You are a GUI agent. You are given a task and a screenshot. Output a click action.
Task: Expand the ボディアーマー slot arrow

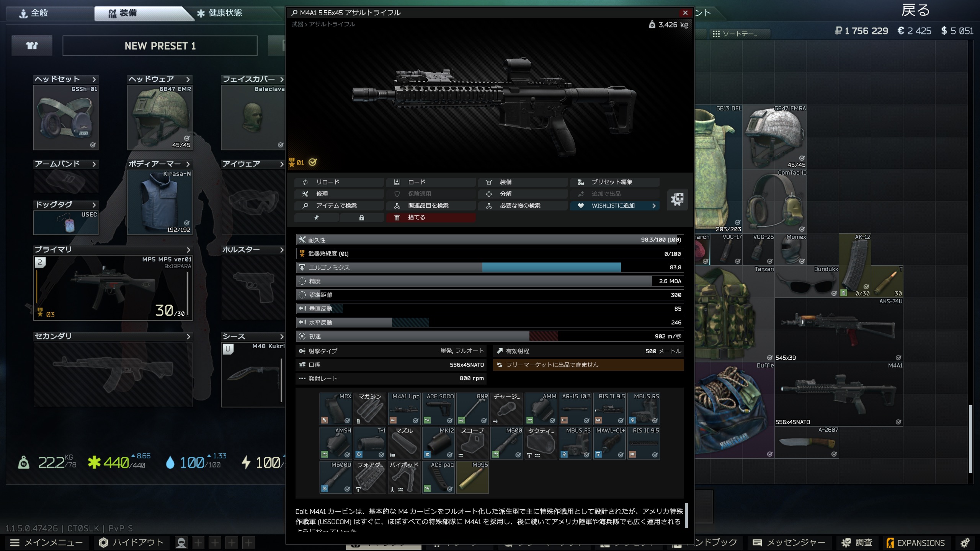pos(188,164)
